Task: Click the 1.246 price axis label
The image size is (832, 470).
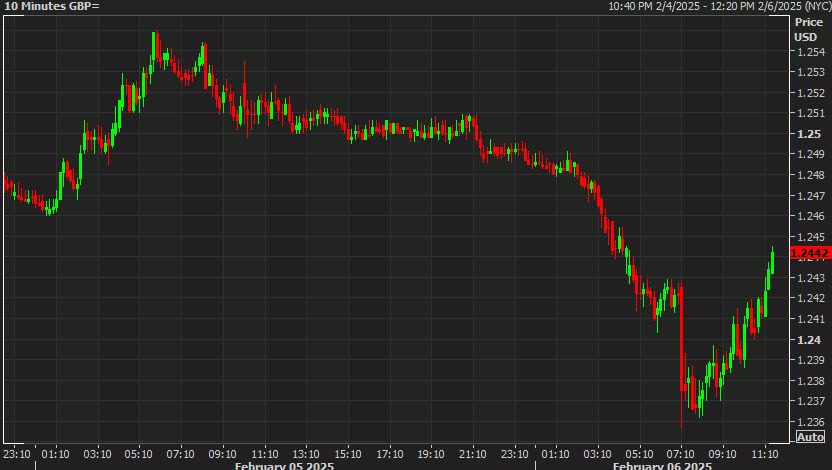Action: pos(811,216)
